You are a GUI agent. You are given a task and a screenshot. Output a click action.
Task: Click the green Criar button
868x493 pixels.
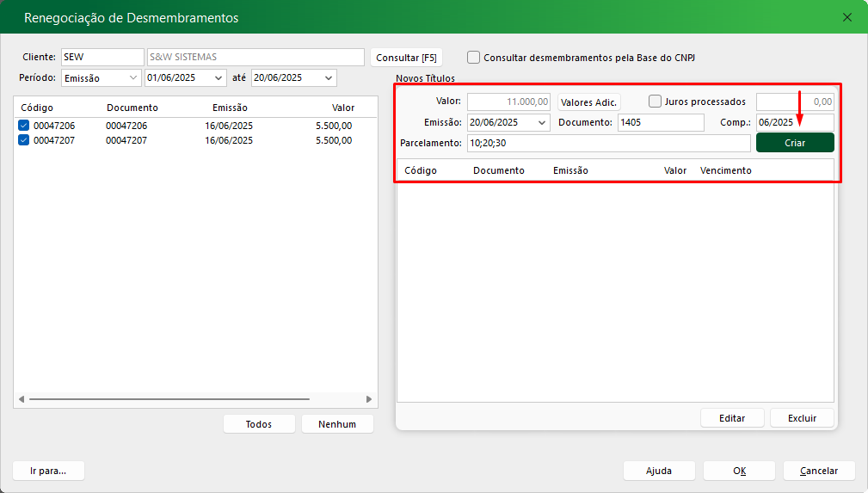tap(795, 143)
